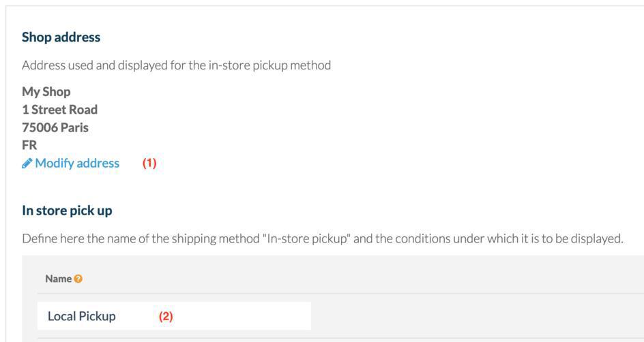Click the 75006 Paris address line
This screenshot has width=644, height=342.
coord(55,127)
